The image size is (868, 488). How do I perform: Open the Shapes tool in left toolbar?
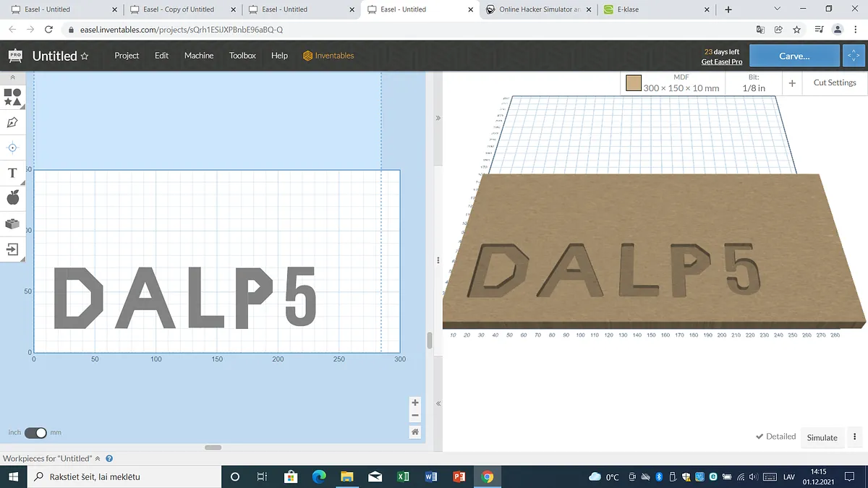click(x=12, y=97)
